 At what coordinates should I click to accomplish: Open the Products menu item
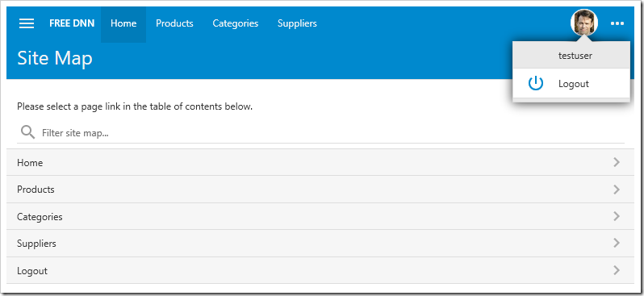tap(174, 24)
